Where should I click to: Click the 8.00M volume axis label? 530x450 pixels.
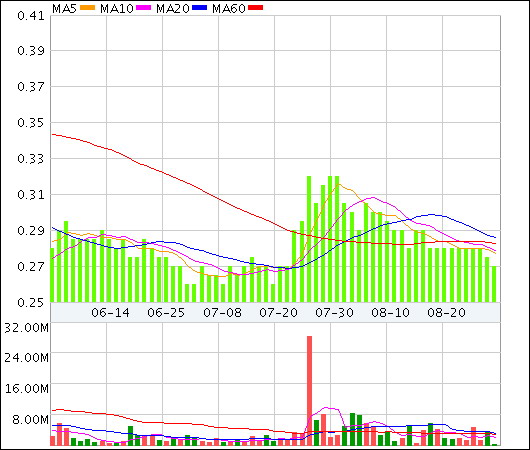point(30,420)
